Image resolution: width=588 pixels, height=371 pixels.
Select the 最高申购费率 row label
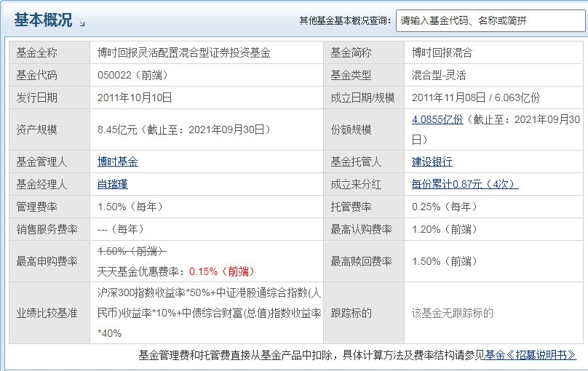[47, 261]
